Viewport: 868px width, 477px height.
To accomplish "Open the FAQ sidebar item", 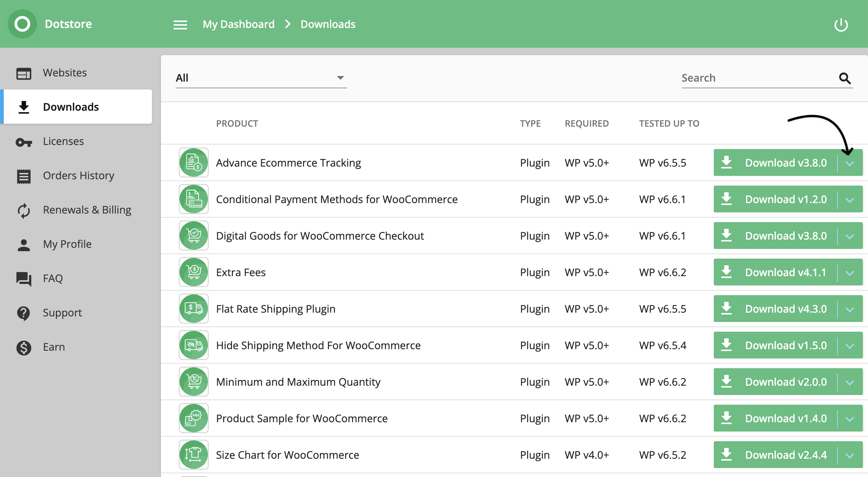I will [76, 278].
